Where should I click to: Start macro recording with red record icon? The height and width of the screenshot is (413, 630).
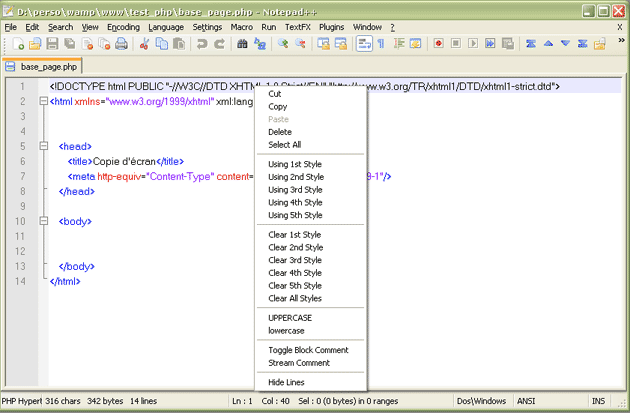click(439, 44)
